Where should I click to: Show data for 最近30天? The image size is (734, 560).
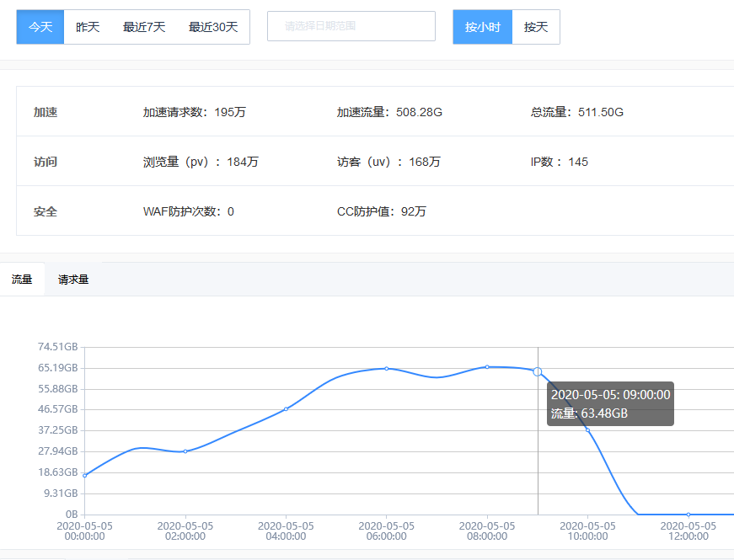coord(213,27)
